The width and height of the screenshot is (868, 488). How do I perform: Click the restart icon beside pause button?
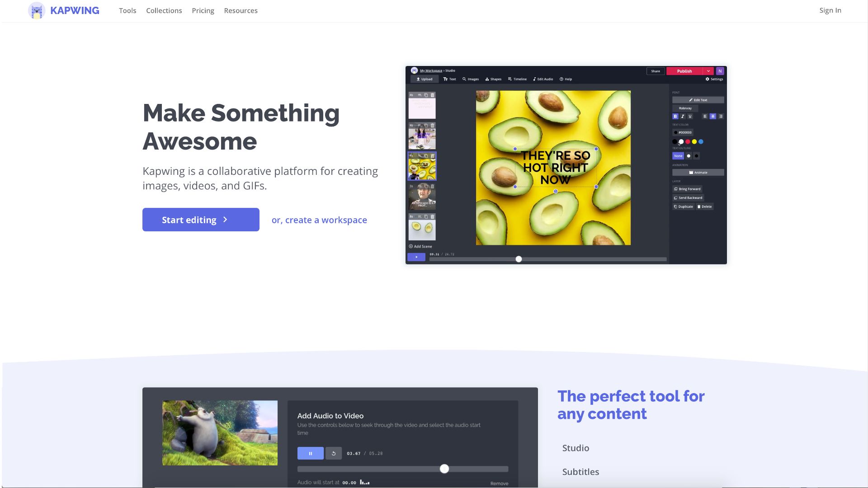(x=334, y=453)
